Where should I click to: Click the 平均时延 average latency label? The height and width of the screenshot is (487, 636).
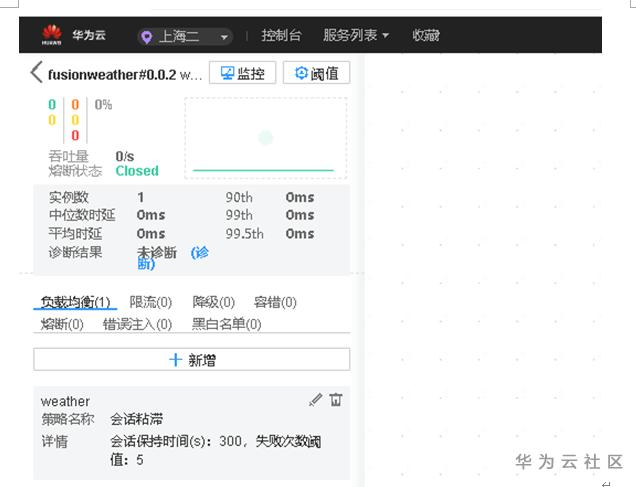(x=75, y=234)
